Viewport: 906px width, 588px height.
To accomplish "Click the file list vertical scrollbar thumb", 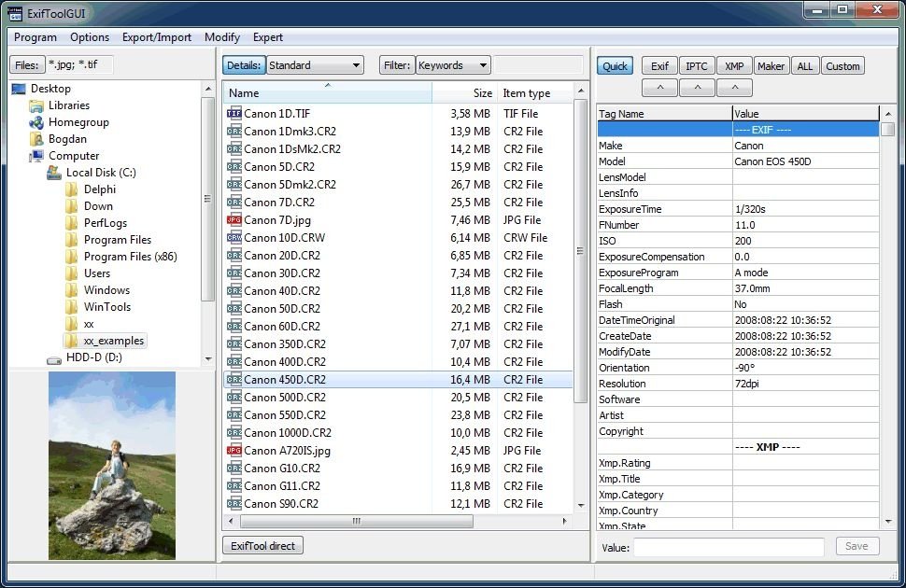I will pos(581,251).
